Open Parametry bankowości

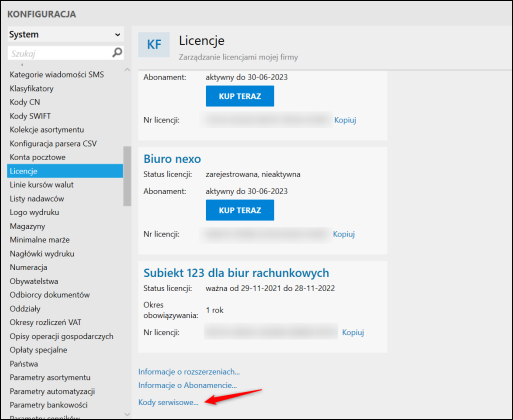point(48,405)
